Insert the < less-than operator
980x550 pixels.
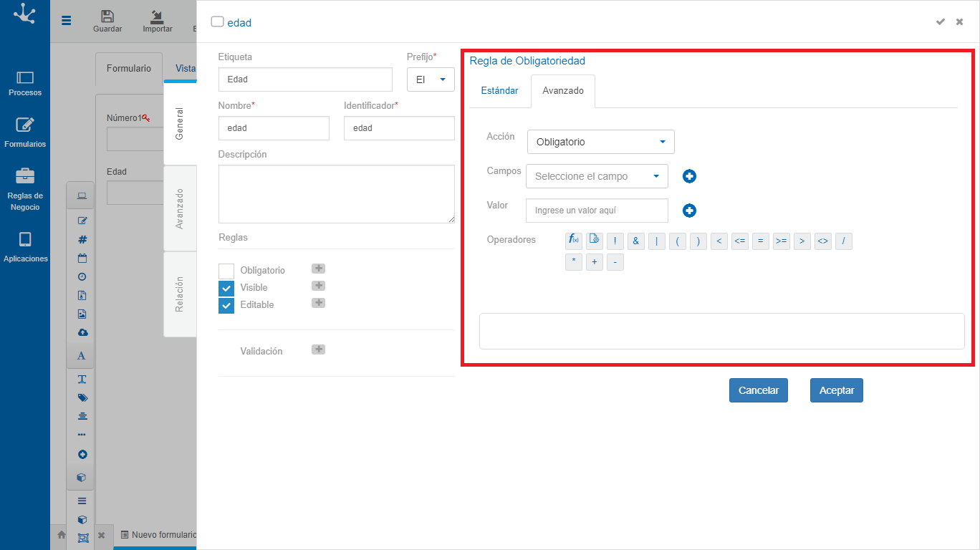[719, 241]
